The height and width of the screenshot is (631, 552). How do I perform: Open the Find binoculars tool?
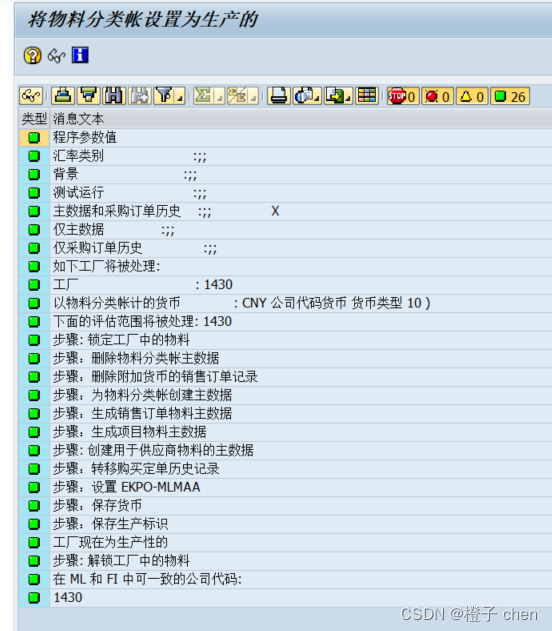(x=114, y=96)
